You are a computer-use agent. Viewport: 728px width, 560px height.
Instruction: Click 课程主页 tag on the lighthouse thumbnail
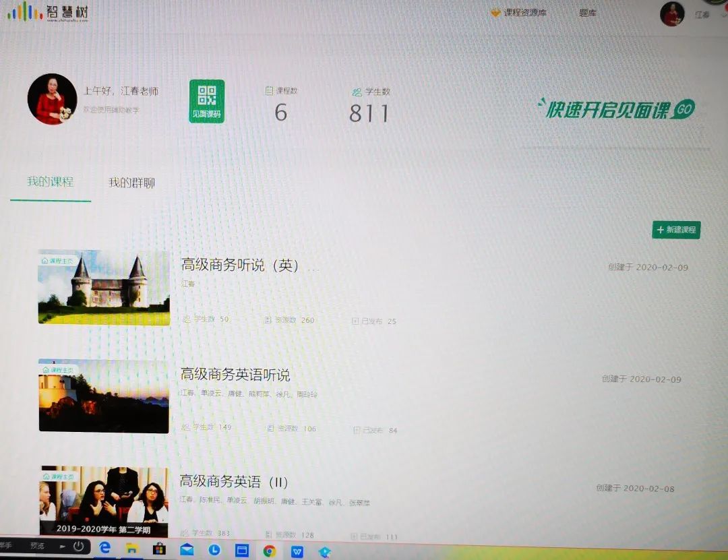59,369
